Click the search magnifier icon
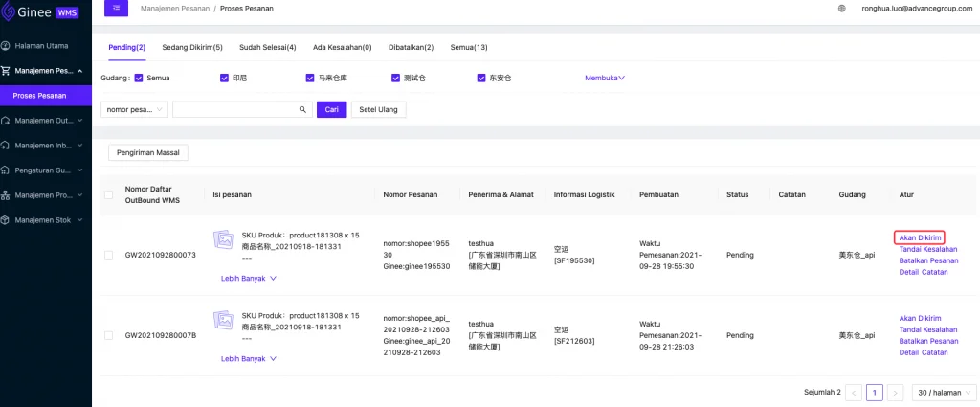 [x=302, y=109]
